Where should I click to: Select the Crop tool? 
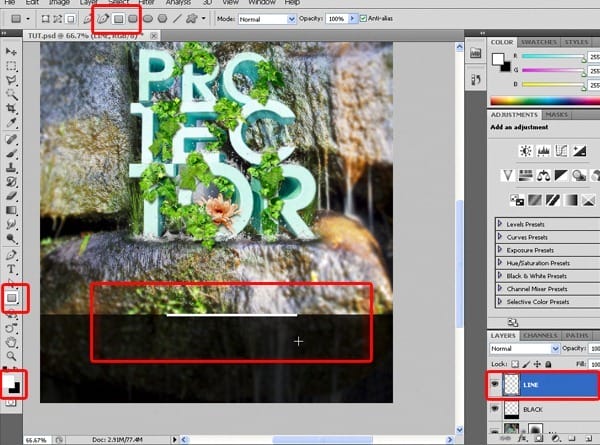11,109
